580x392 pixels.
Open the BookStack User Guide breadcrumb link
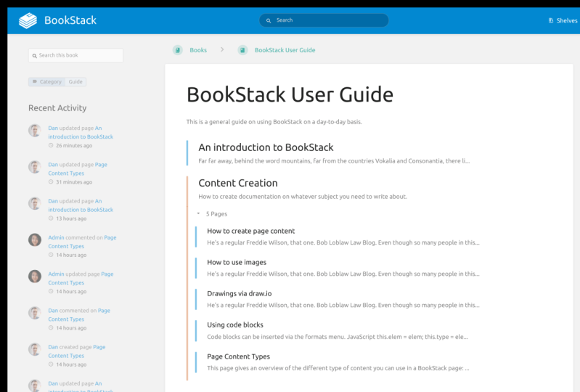(x=285, y=50)
